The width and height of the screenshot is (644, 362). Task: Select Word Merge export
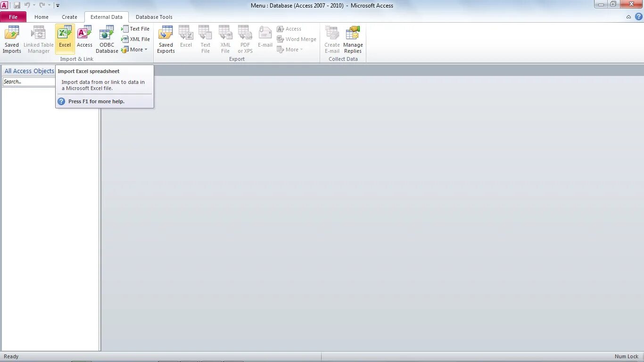point(297,39)
